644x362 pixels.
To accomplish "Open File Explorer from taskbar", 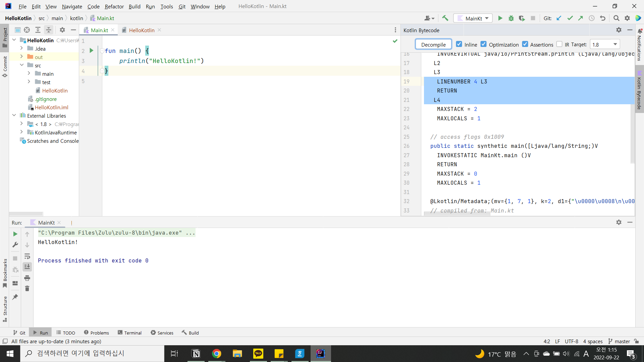I will [x=237, y=353].
